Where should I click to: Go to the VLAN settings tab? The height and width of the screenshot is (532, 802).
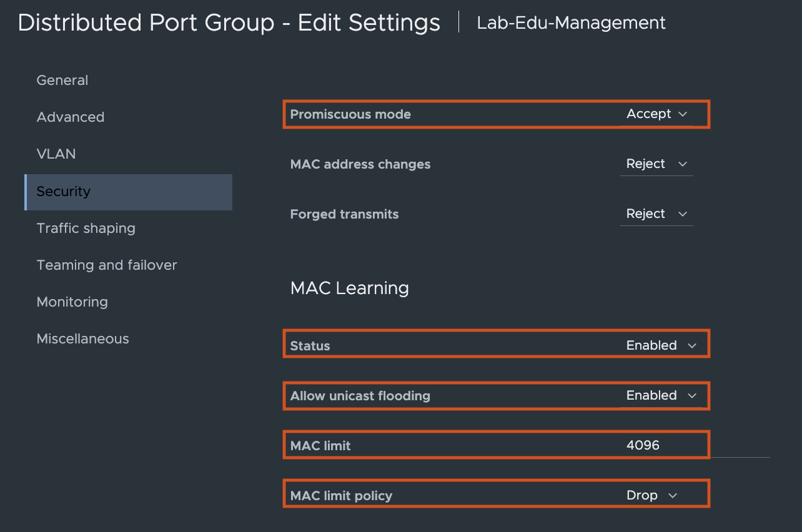pyautogui.click(x=56, y=154)
